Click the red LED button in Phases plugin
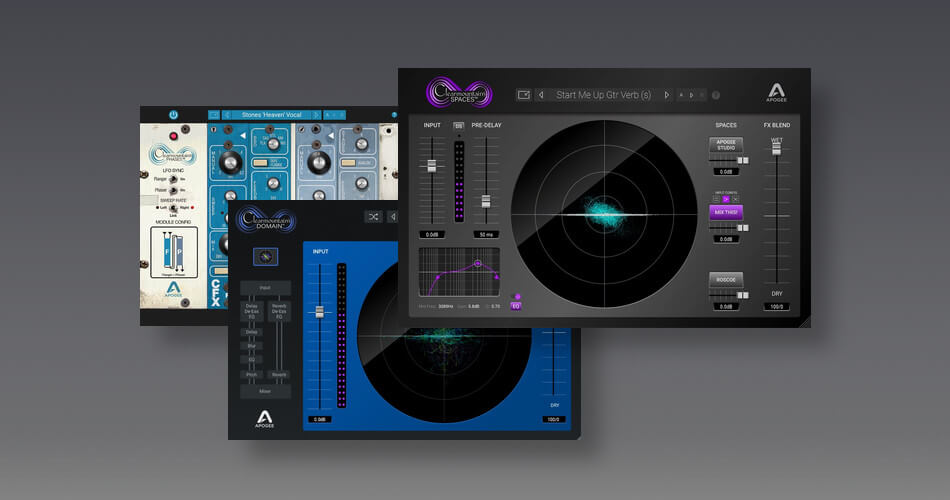The image size is (950, 500). (x=173, y=136)
